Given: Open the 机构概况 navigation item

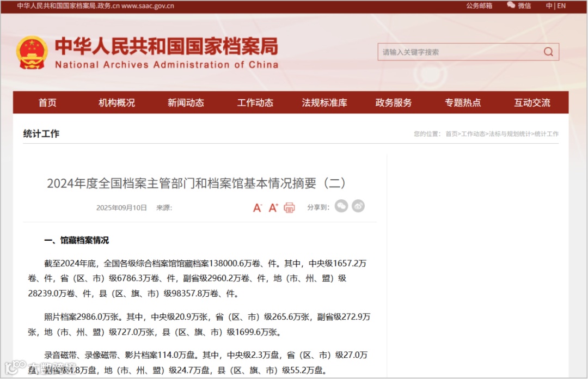Looking at the screenshot, I should point(117,102).
